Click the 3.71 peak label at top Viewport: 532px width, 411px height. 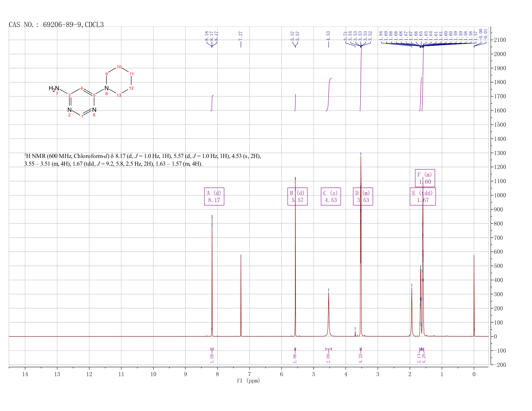click(345, 35)
